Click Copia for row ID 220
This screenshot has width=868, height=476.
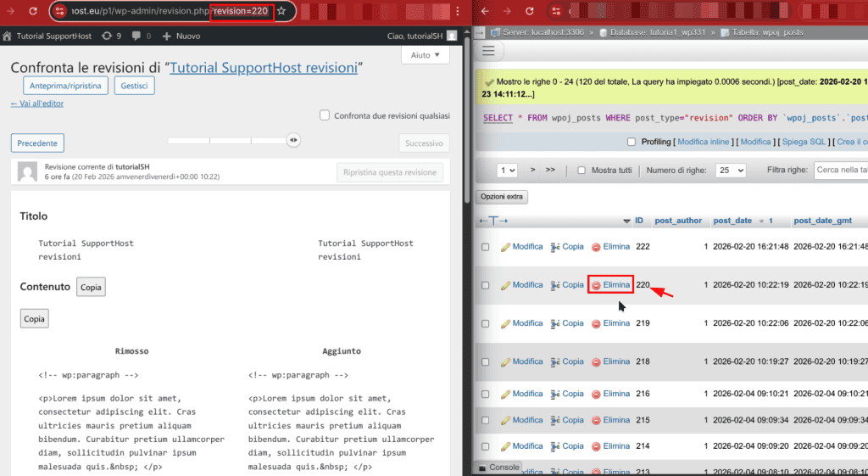coord(567,285)
